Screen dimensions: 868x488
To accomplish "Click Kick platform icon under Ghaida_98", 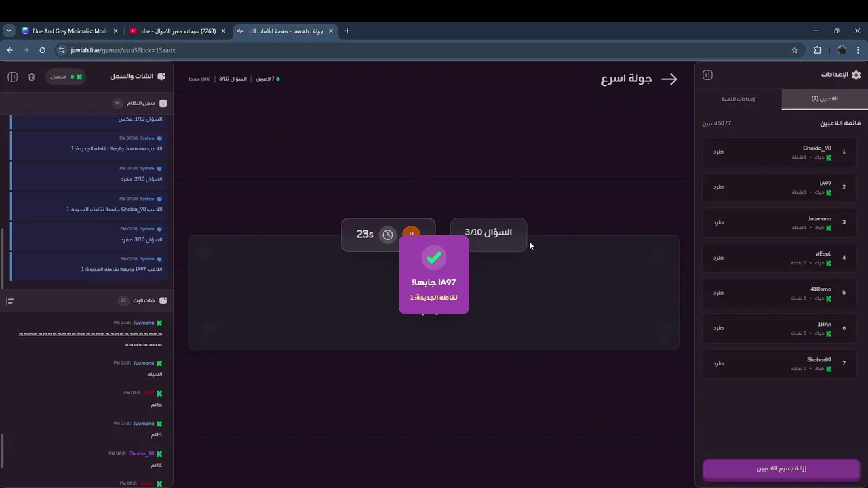I will tap(828, 157).
